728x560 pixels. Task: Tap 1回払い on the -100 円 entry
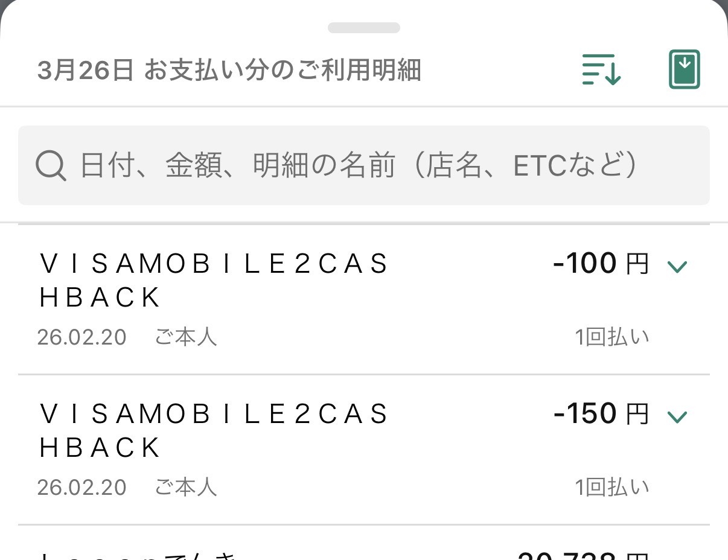(611, 337)
